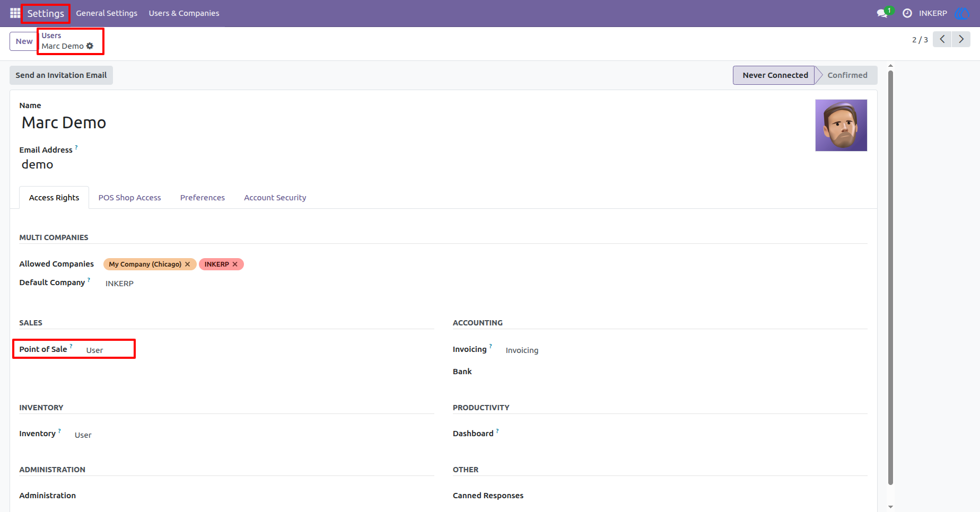Click the gear icon beside Marc Demo
980x512 pixels.
(90, 46)
